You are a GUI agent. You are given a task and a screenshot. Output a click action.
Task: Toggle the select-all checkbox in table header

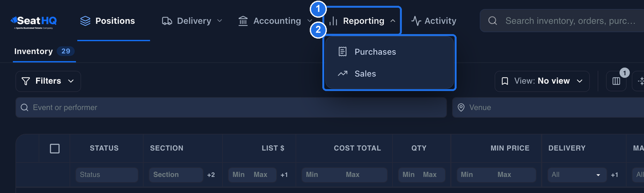pos(55,149)
